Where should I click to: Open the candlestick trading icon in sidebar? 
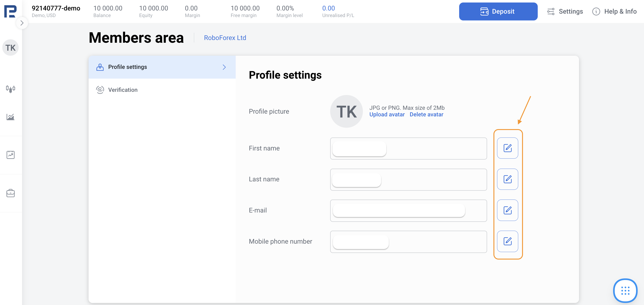click(10, 89)
